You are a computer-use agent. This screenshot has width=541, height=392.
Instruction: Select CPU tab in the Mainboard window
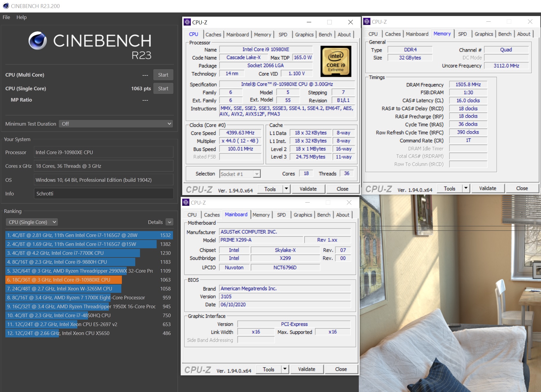pyautogui.click(x=192, y=215)
